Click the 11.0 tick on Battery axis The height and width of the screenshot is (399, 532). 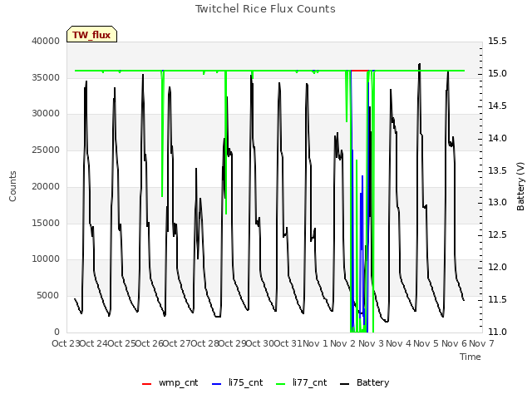pos(497,332)
